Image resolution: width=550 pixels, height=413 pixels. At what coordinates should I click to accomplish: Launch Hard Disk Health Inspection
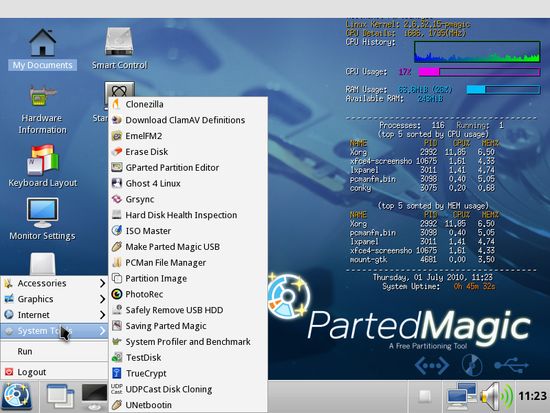188,215
